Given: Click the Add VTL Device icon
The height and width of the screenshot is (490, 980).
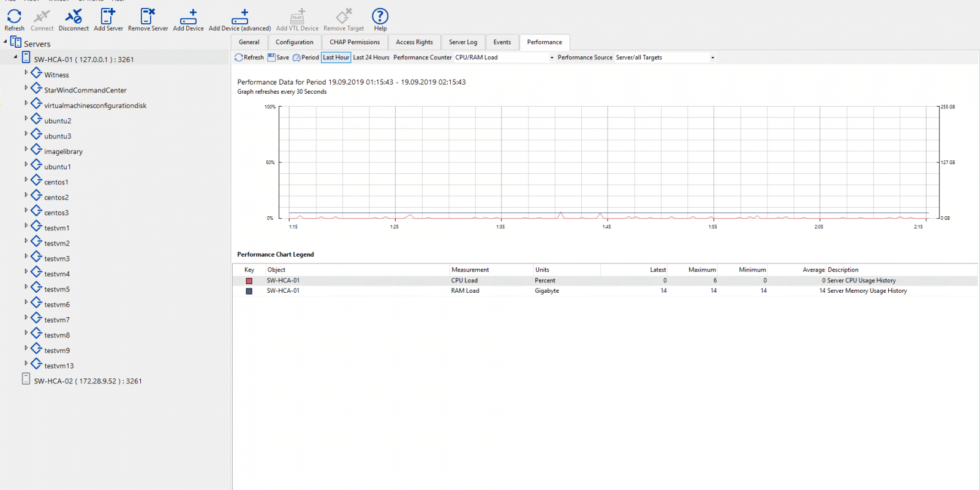Looking at the screenshot, I should pyautogui.click(x=298, y=16).
